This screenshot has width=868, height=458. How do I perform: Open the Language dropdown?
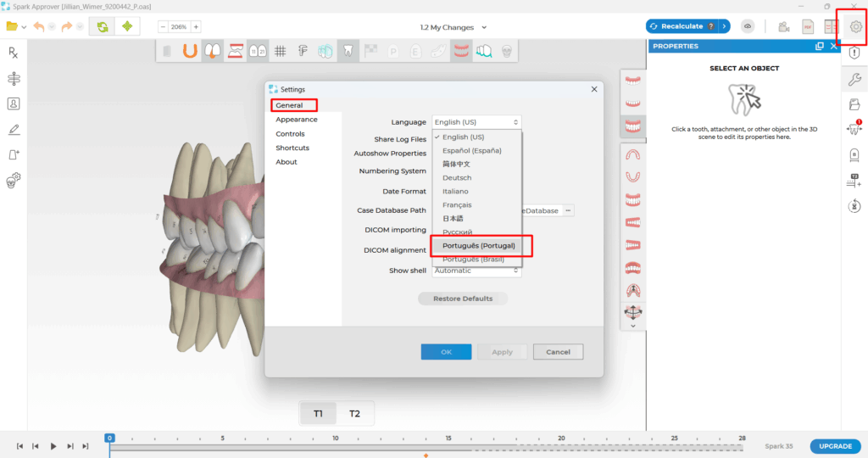pos(476,122)
